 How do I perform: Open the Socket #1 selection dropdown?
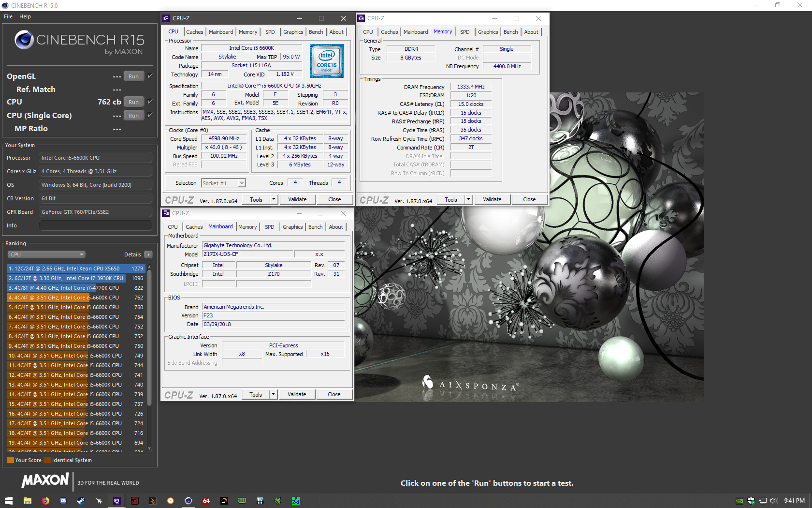224,183
